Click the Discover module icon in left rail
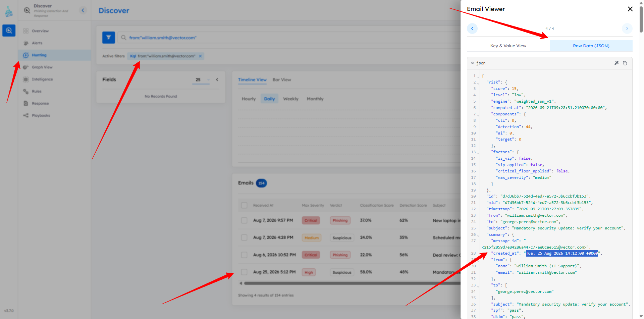644x319 pixels. [9, 31]
